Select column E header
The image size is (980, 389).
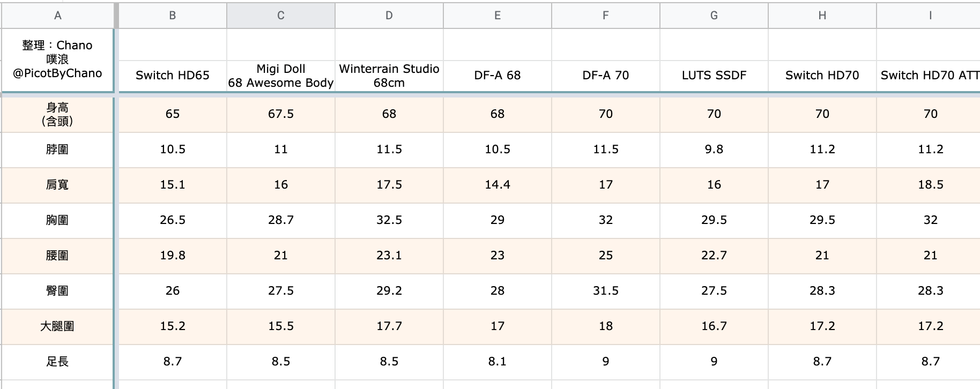tap(498, 16)
